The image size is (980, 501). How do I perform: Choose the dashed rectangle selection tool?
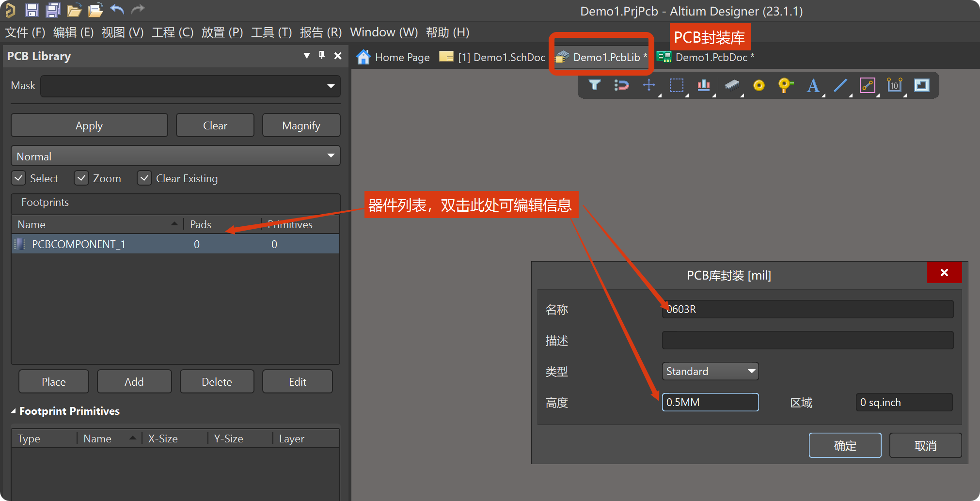677,85
